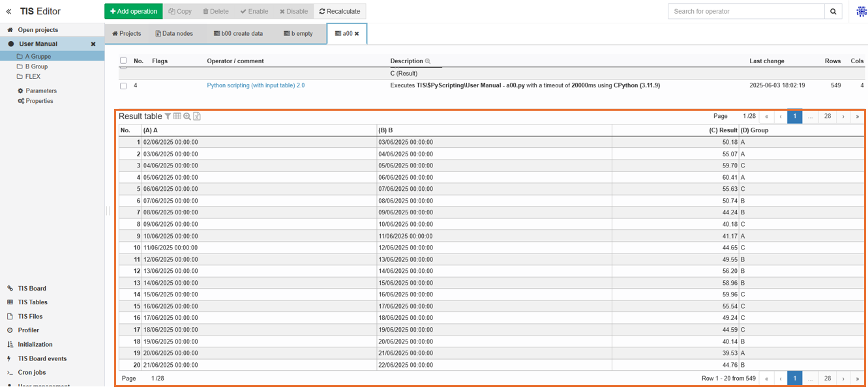Click the Disable toolbar button
Image resolution: width=868 pixels, height=389 pixels.
[x=293, y=11]
